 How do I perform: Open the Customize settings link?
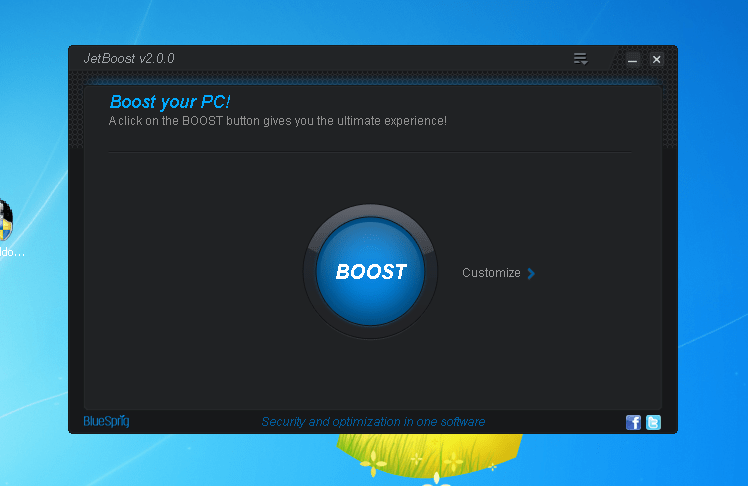(x=491, y=273)
